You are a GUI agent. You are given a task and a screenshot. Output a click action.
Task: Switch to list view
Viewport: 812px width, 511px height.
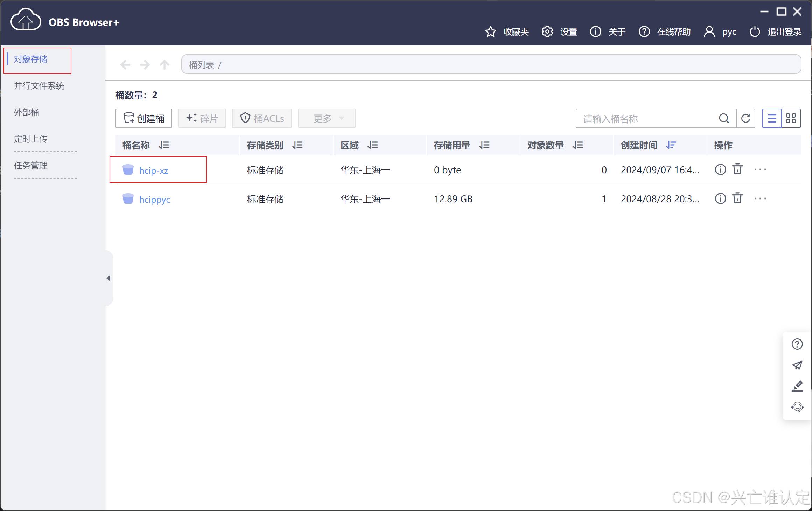772,119
